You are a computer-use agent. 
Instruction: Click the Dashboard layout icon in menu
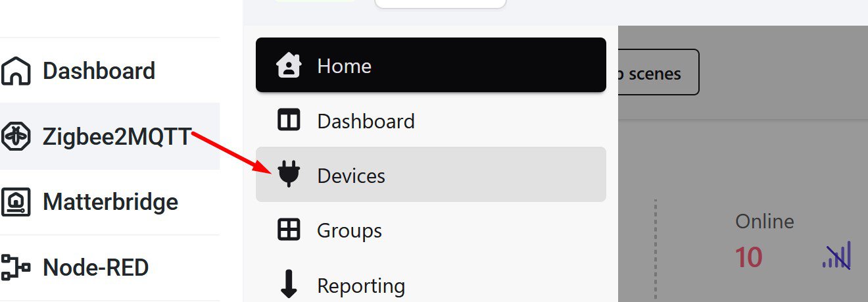289,121
